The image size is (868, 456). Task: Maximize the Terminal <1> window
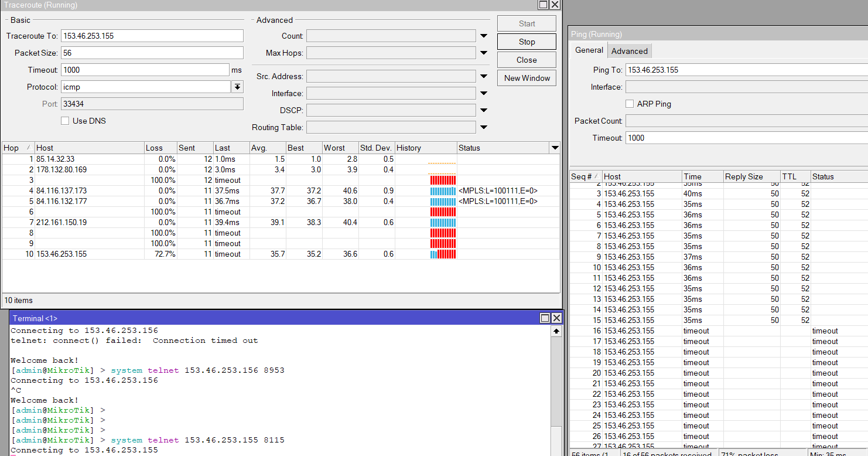pyautogui.click(x=545, y=318)
